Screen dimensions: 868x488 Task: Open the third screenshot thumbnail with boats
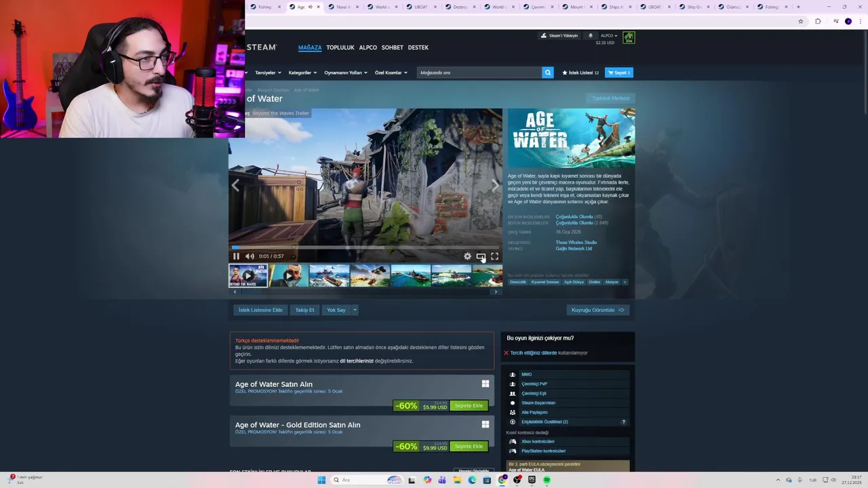(x=330, y=276)
